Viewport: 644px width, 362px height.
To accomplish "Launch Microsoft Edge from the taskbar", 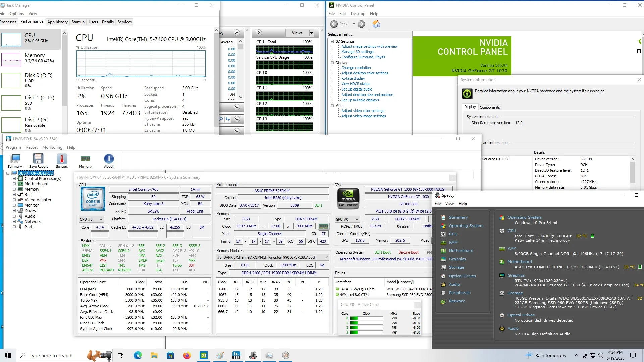I will 138,355.
